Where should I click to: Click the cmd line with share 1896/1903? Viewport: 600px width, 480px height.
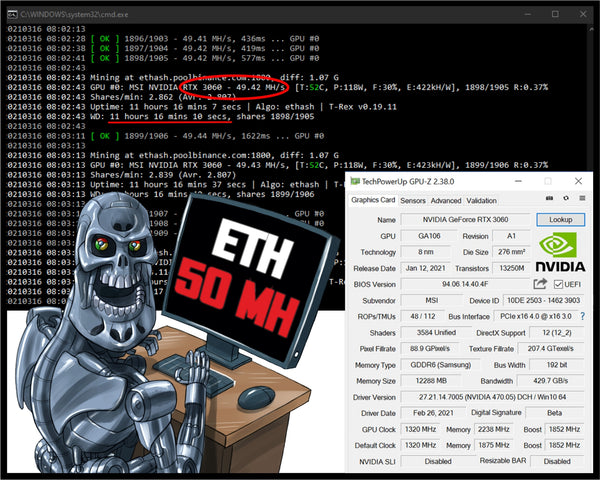pyautogui.click(x=163, y=39)
